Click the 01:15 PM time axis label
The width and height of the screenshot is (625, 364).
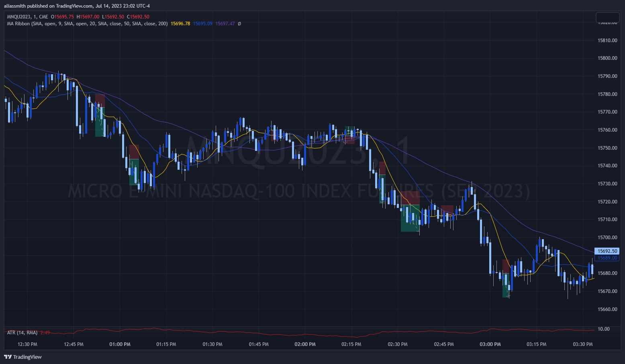166,344
